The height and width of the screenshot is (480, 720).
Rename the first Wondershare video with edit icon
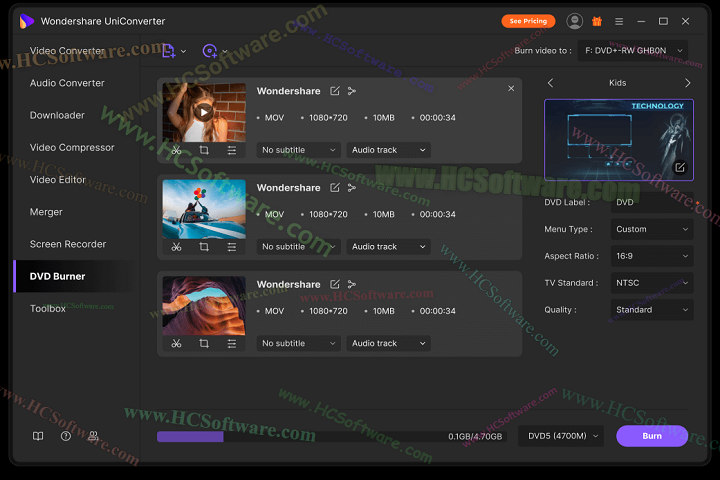click(x=335, y=91)
